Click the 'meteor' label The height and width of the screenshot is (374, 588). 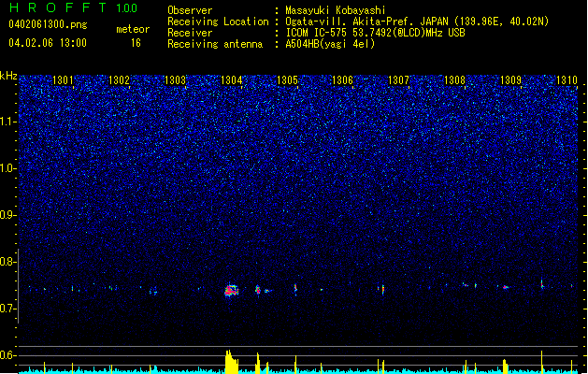tap(133, 29)
